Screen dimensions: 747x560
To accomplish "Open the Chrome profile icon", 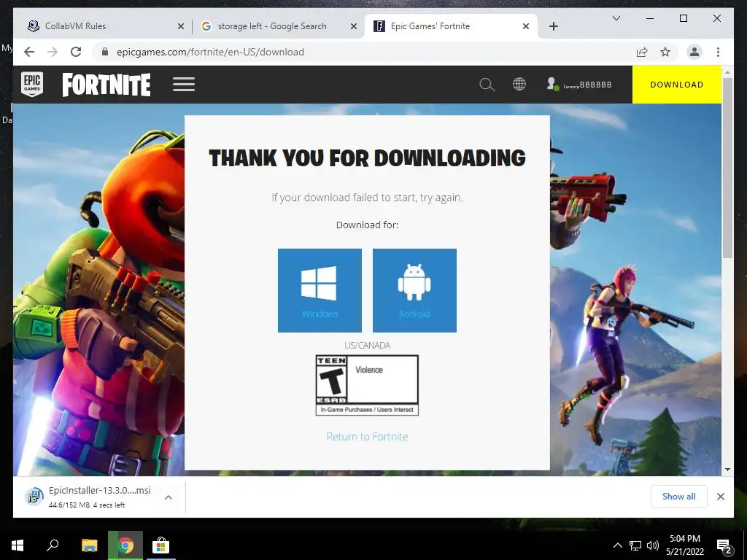I will pyautogui.click(x=694, y=52).
